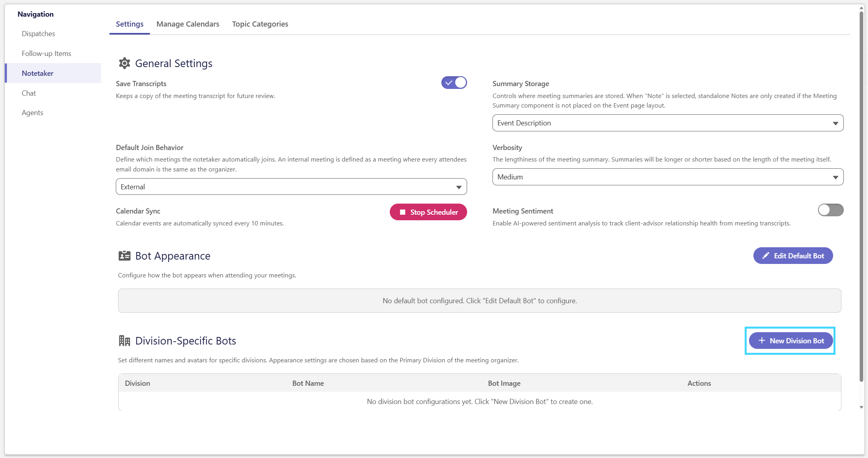Open the Summary Storage dropdown
This screenshot has width=868, height=458.
pyautogui.click(x=668, y=123)
